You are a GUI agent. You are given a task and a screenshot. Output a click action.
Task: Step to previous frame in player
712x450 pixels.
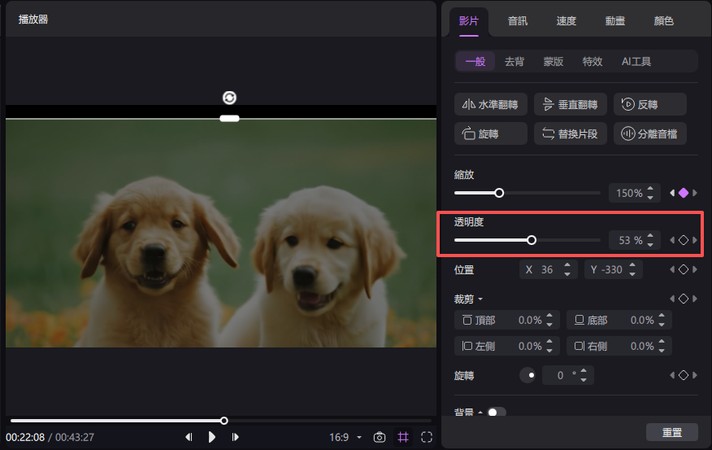coord(189,437)
